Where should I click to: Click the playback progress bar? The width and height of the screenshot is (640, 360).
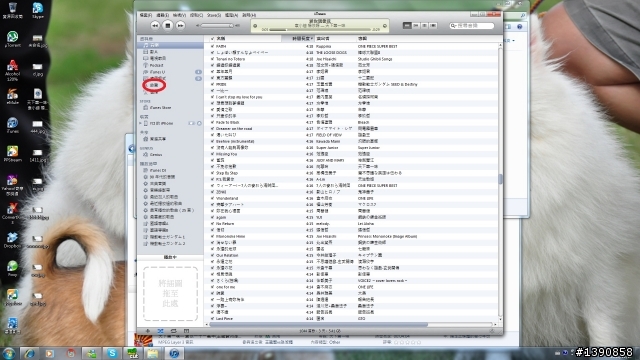[320, 29]
